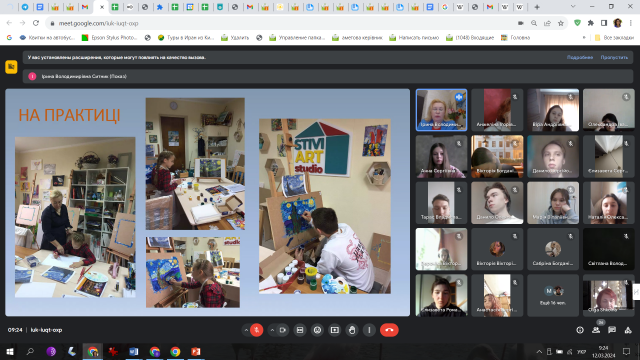640x360 pixels.
Task: Expand the microphone audio settings arrow
Action: [246, 330]
